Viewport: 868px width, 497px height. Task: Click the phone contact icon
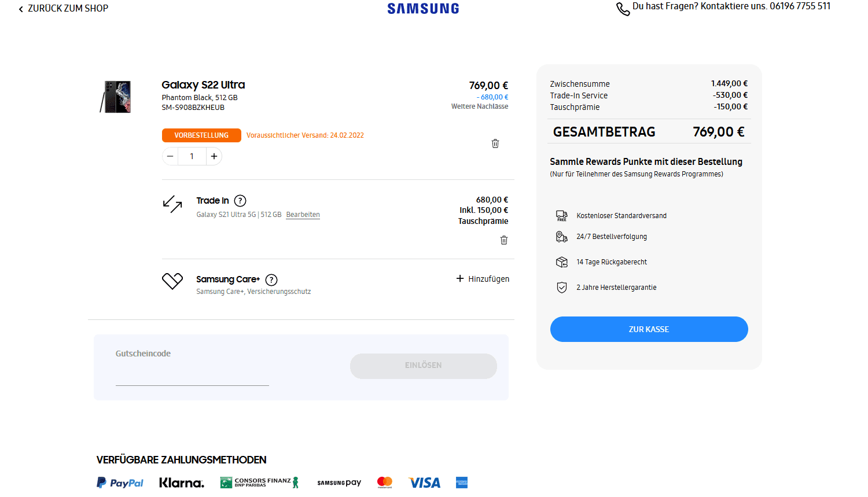(x=623, y=9)
